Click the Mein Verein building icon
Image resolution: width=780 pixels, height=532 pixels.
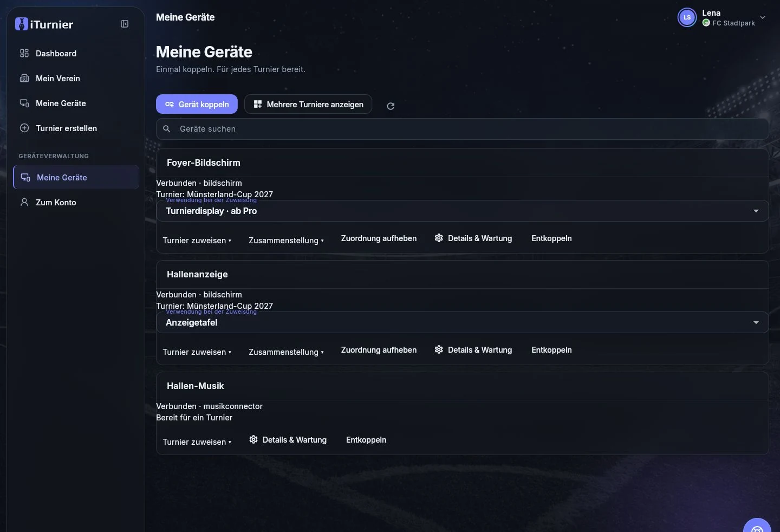click(24, 78)
